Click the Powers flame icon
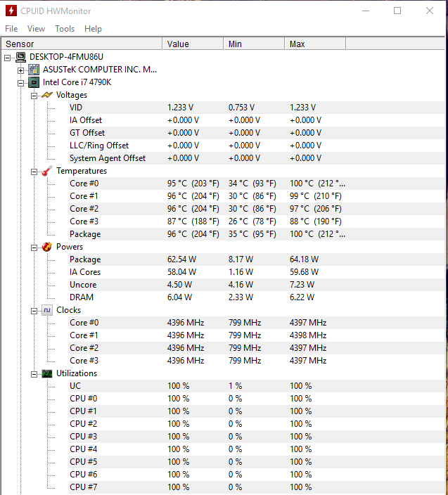The image size is (448, 495). [x=47, y=247]
